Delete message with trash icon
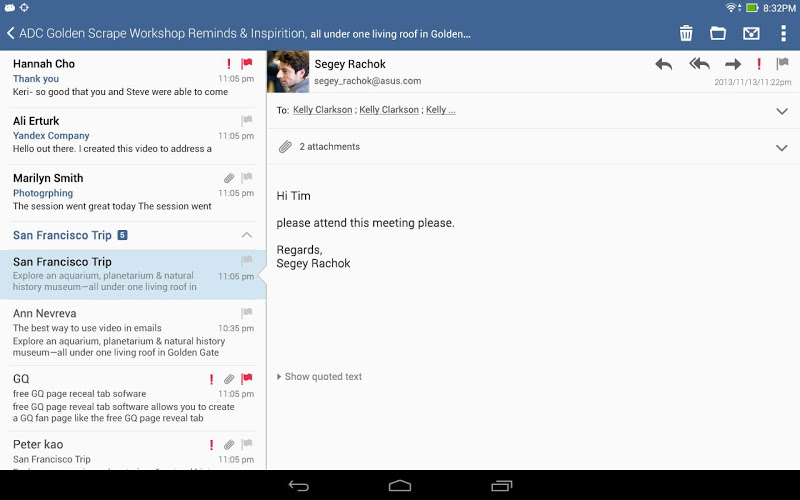This screenshot has height=500, width=800. (x=686, y=33)
